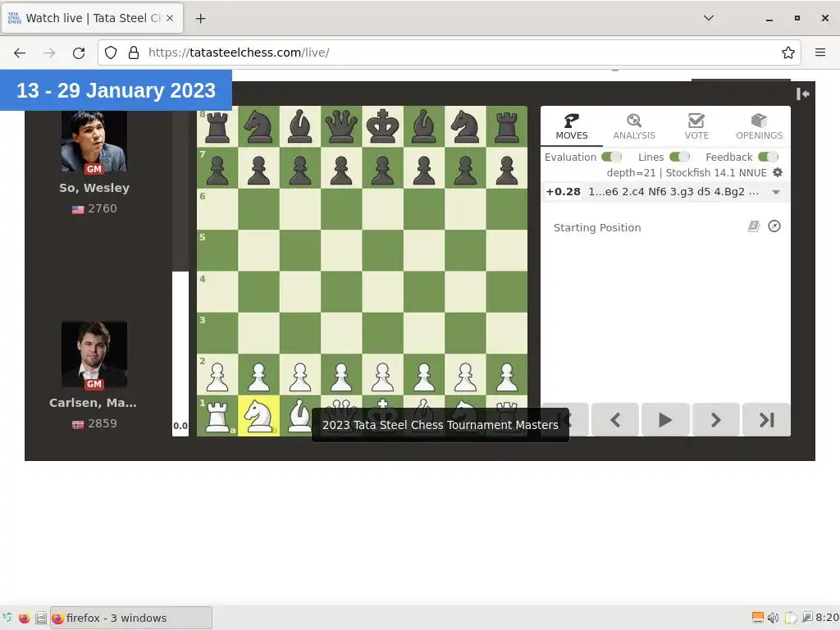
Task: Click the browser back button
Action: pos(20,52)
